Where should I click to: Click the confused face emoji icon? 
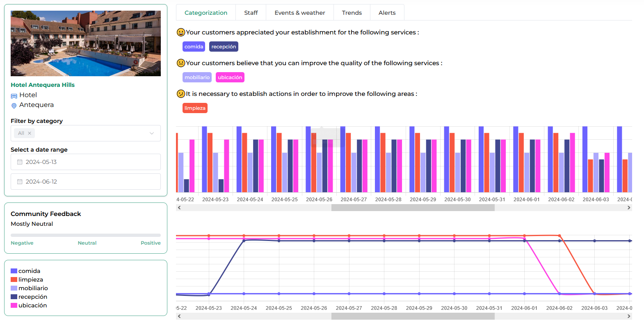(x=181, y=93)
